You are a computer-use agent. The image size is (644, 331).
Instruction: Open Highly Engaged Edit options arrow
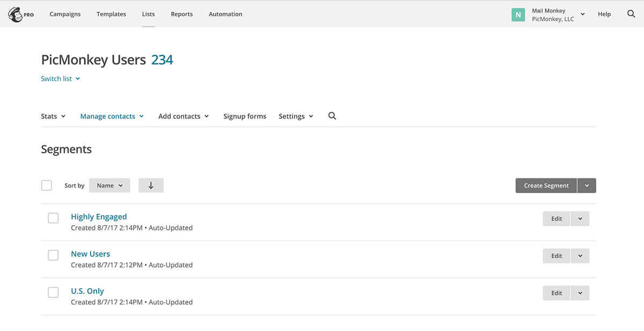coord(580,219)
